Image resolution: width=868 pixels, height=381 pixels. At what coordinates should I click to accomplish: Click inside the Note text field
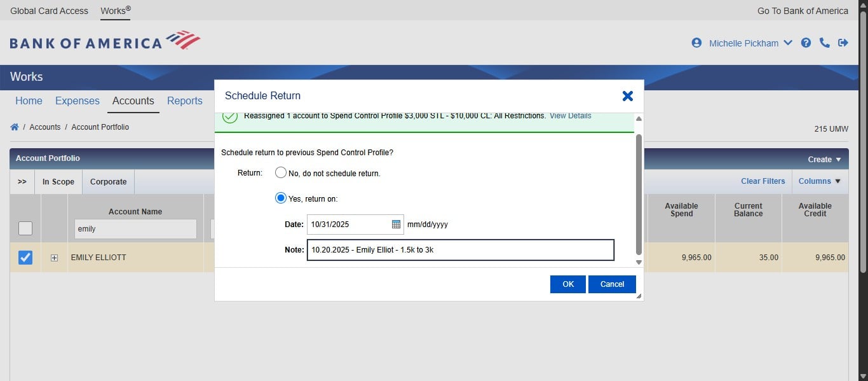click(460, 250)
